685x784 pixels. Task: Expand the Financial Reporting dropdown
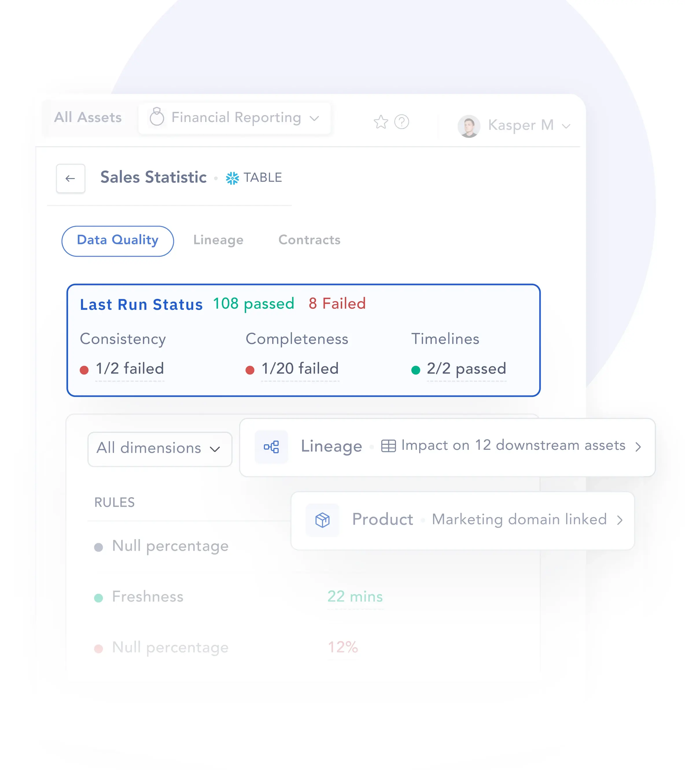point(314,118)
